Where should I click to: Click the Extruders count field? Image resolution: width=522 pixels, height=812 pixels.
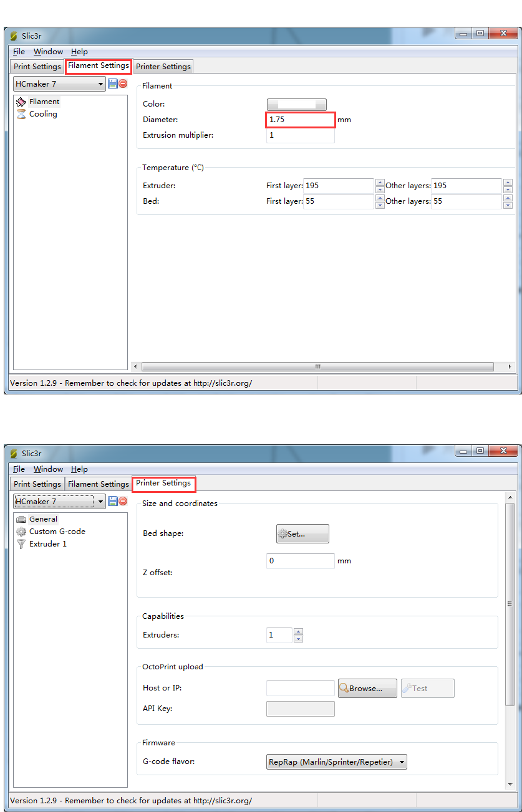point(279,635)
